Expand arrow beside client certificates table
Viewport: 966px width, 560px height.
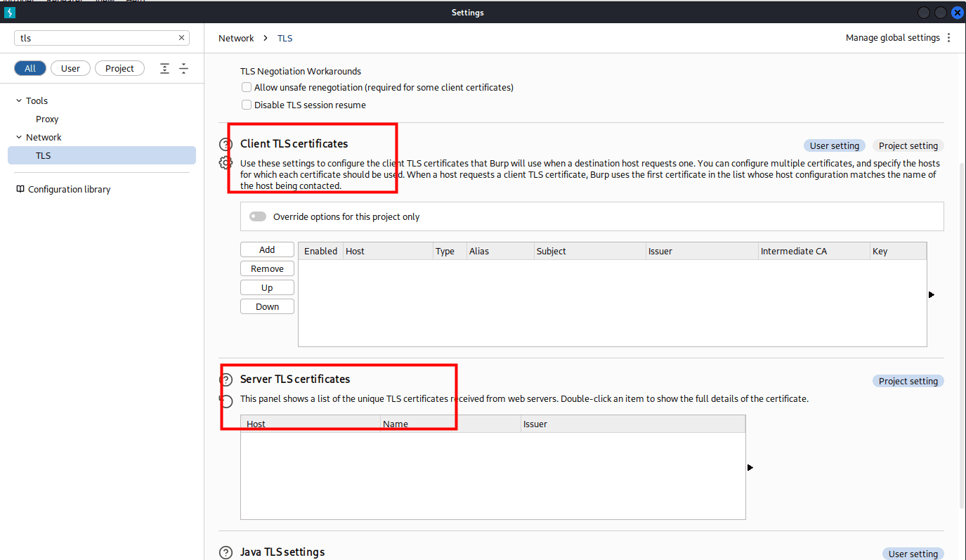coord(932,295)
